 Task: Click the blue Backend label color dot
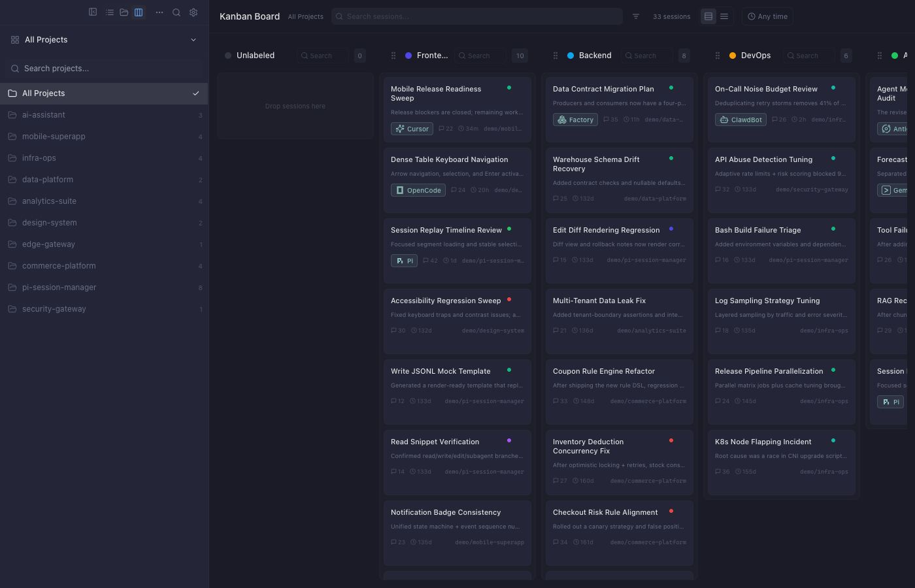[571, 56]
